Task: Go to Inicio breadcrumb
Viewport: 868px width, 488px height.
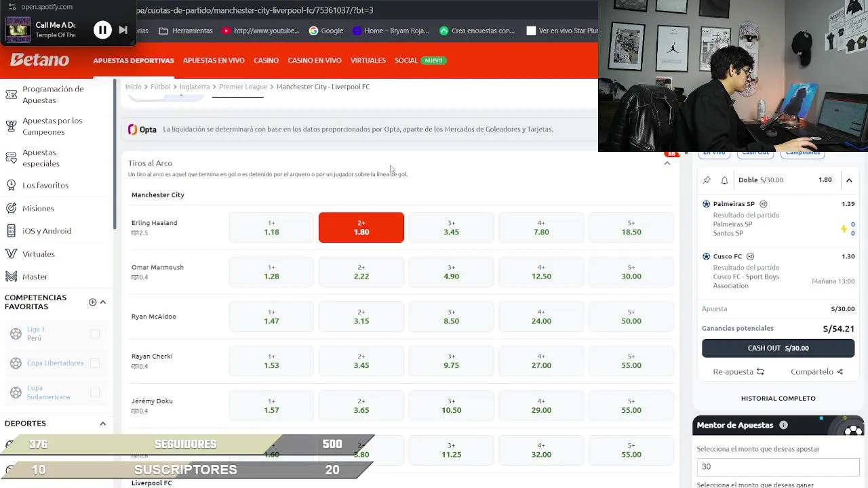Action: [134, 87]
